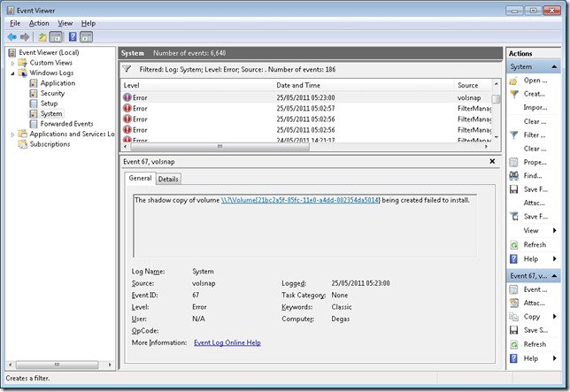Click the green Refresh icon under System actions
Screen dimensions: 570x392
pos(514,244)
